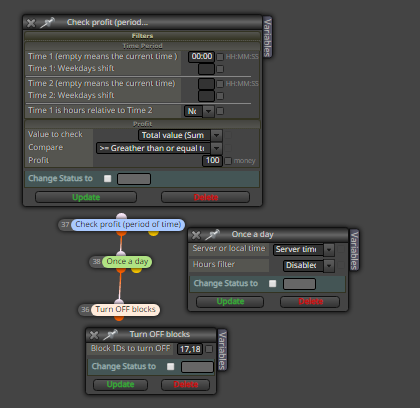
Task: Open the Time 1 relative to Time 2 dropdown
Action: pyautogui.click(x=199, y=111)
